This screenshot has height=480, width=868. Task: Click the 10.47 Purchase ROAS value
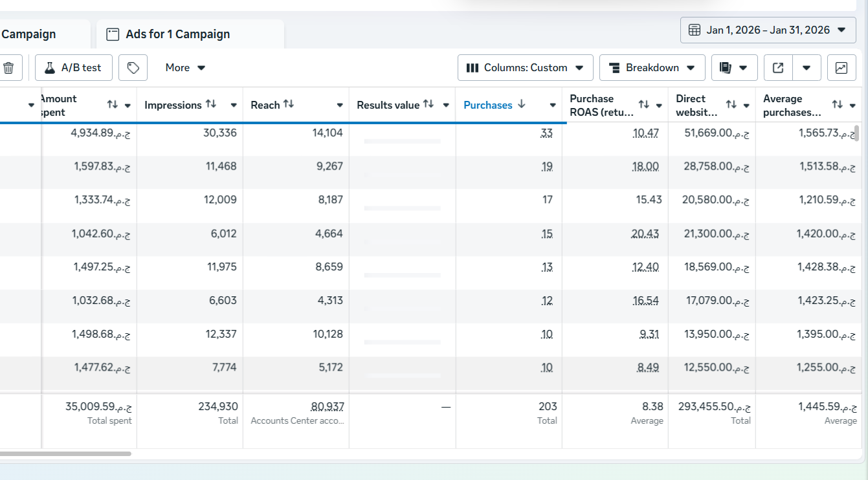645,133
